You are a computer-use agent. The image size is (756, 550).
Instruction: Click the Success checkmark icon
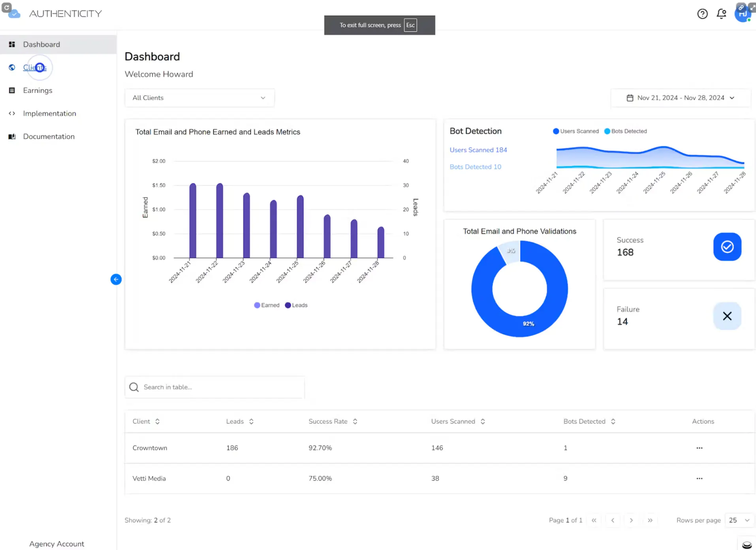tap(727, 247)
